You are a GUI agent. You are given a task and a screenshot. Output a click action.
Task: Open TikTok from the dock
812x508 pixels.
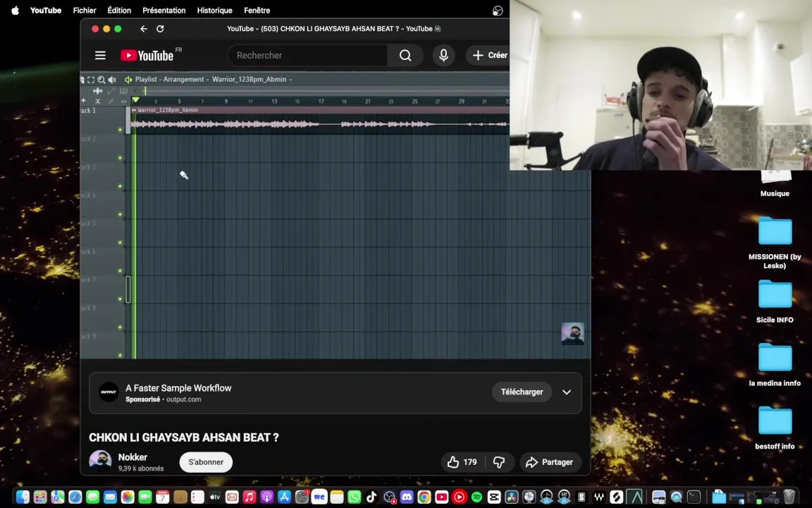(x=371, y=497)
